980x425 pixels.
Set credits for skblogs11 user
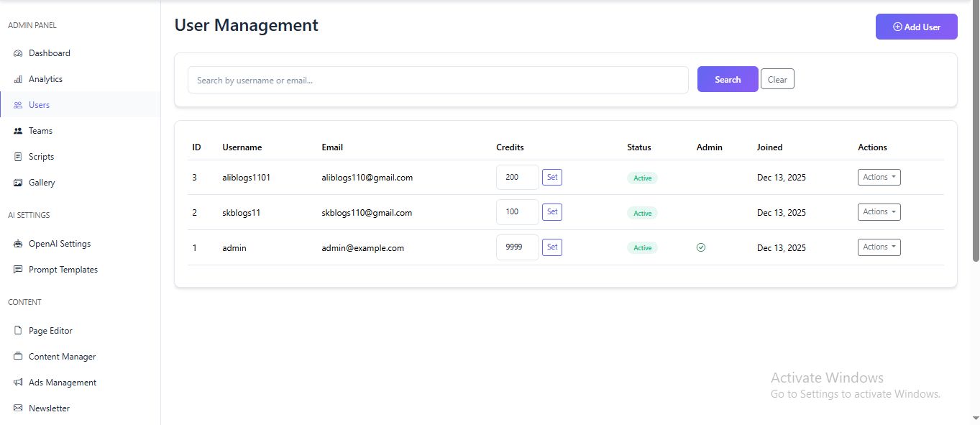pos(552,212)
